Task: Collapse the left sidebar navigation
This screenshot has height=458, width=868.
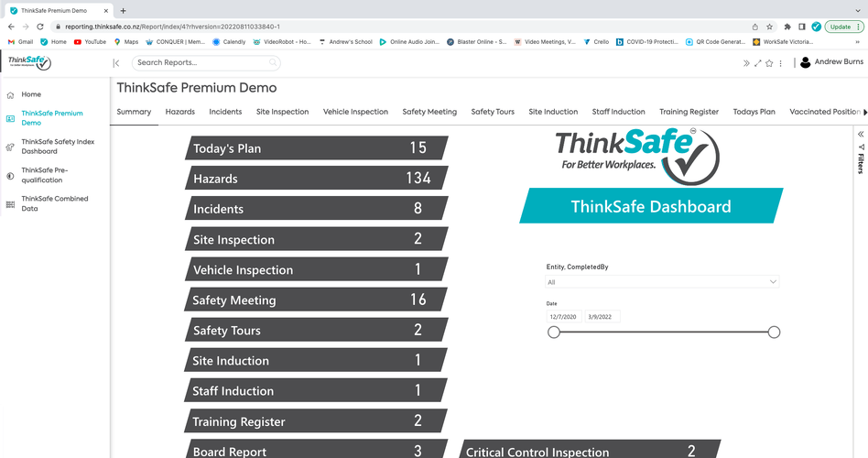Action: click(x=116, y=63)
